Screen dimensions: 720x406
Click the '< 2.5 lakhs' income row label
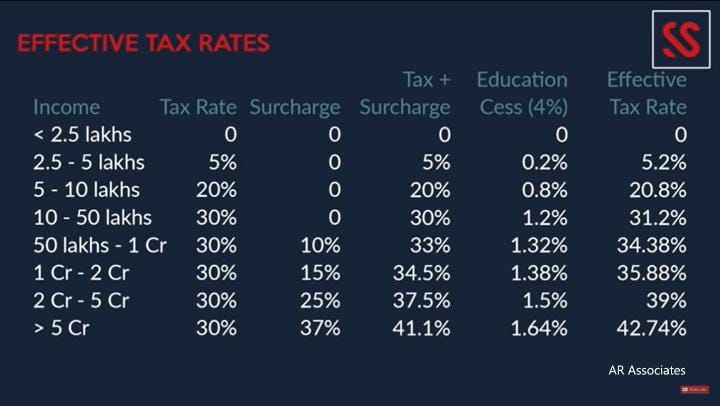click(82, 134)
